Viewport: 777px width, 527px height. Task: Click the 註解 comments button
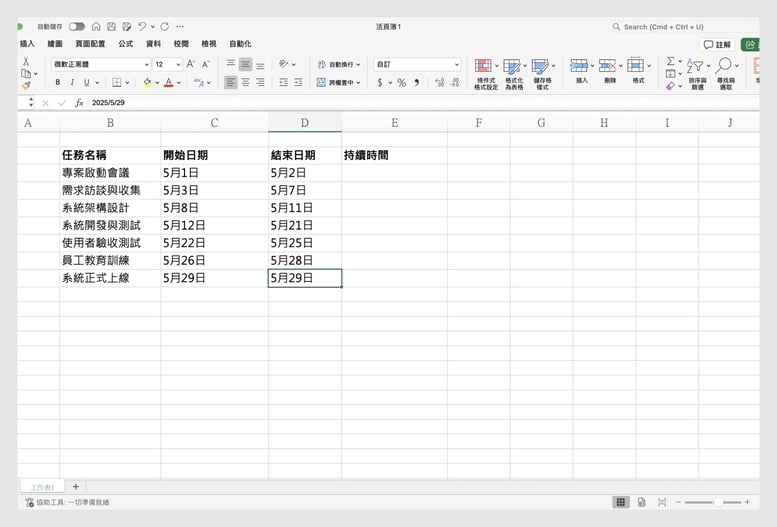coord(718,45)
